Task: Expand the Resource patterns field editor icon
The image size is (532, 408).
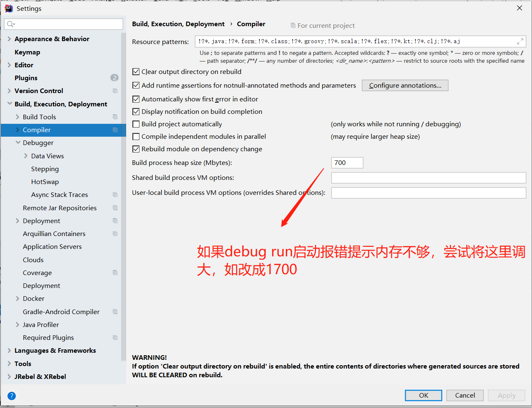Action: 520,42
